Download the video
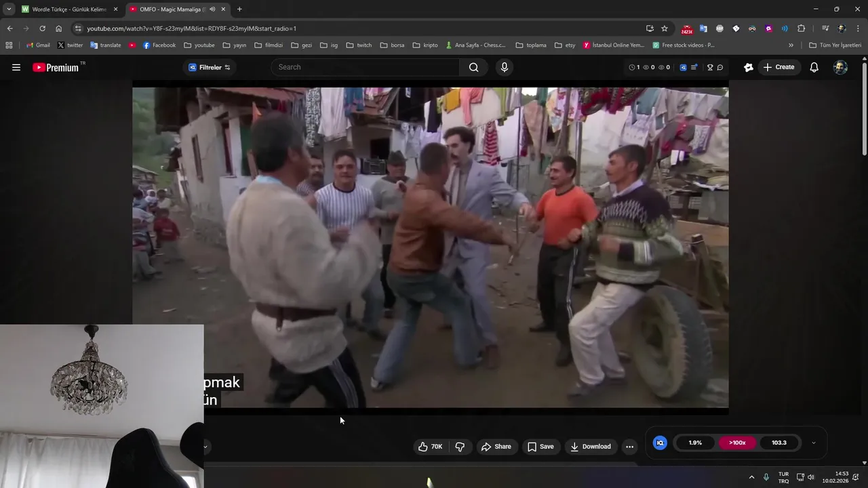Viewport: 868px width, 488px height. (591, 446)
